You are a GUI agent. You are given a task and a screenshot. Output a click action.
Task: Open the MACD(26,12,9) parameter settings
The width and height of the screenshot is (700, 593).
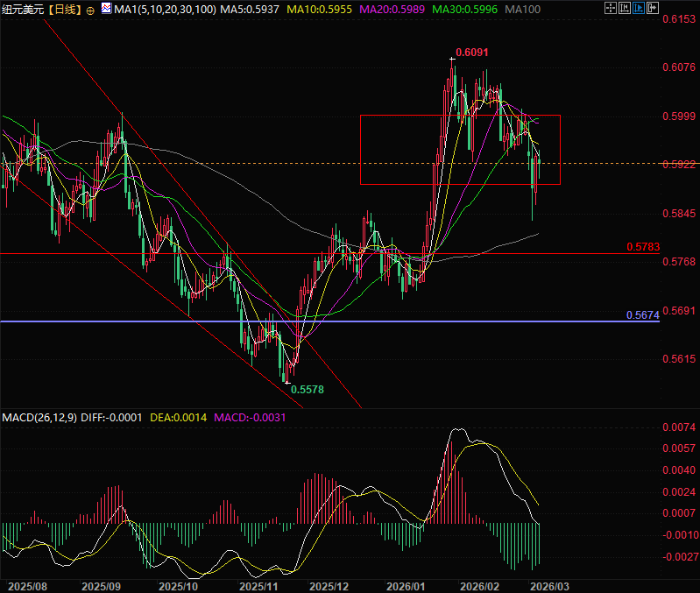(38, 417)
